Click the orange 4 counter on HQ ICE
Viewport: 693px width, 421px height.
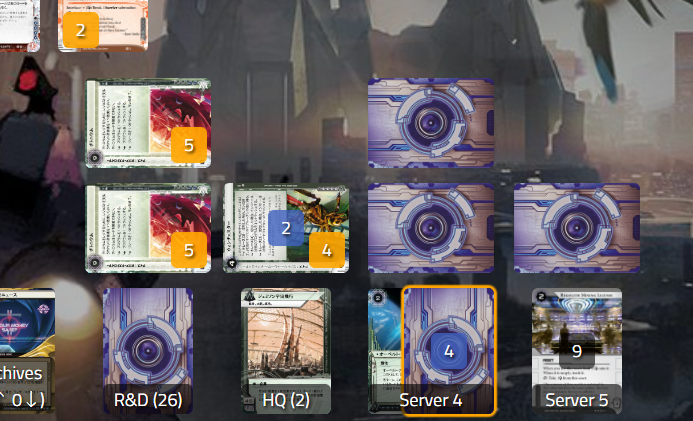click(x=327, y=250)
